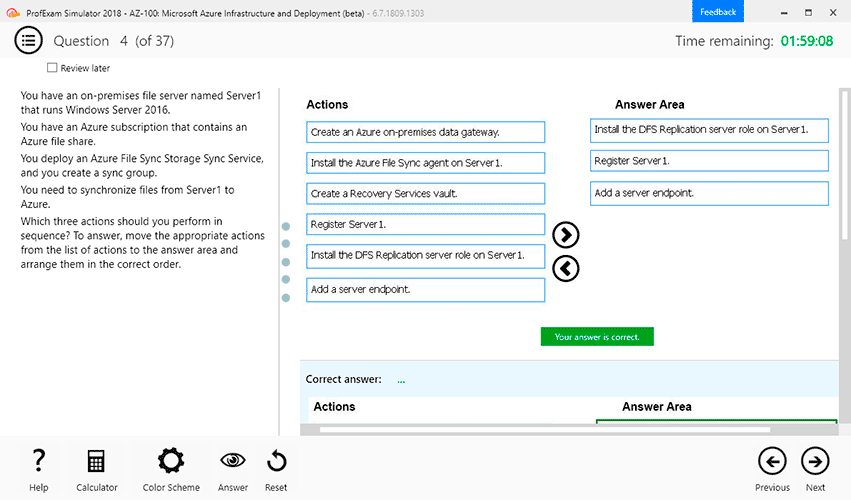
Task: Show the Answer eye icon
Action: pos(233,461)
